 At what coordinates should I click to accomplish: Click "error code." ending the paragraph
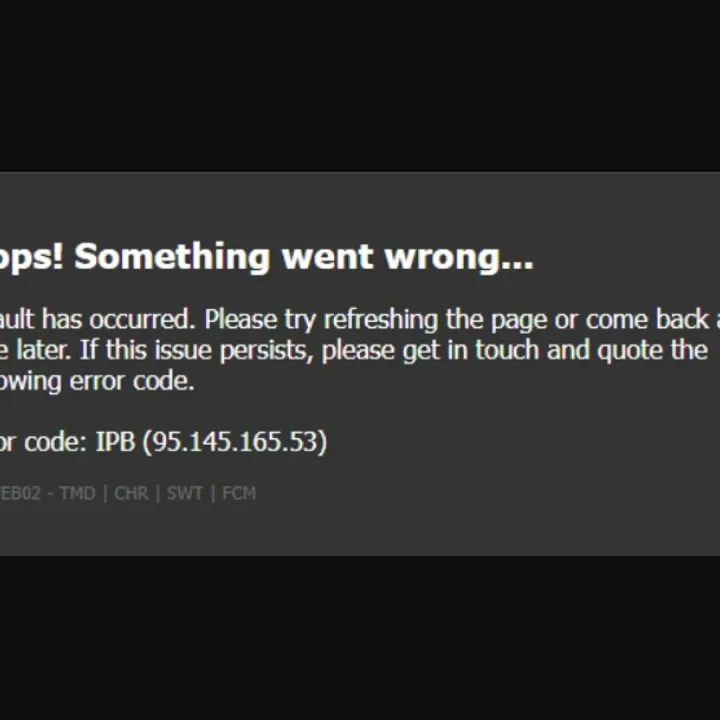point(132,381)
